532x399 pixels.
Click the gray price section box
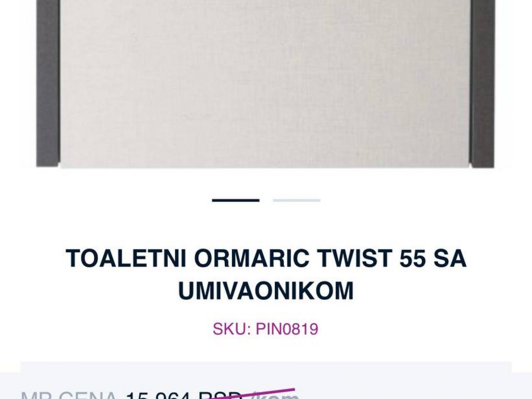coord(266,380)
